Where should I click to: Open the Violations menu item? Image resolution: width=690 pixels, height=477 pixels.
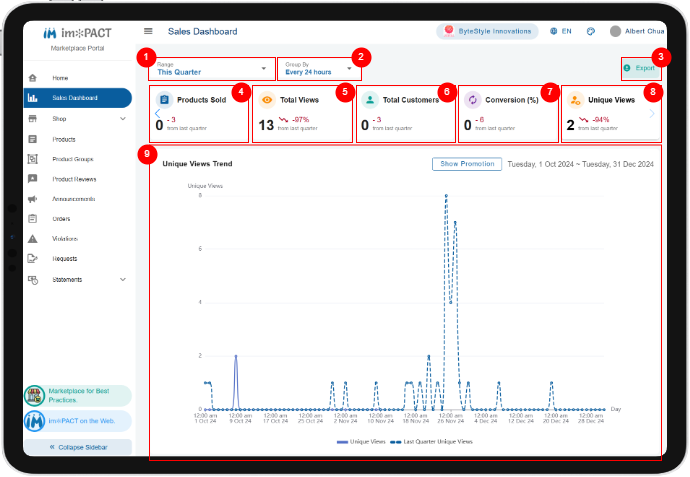tap(77, 238)
